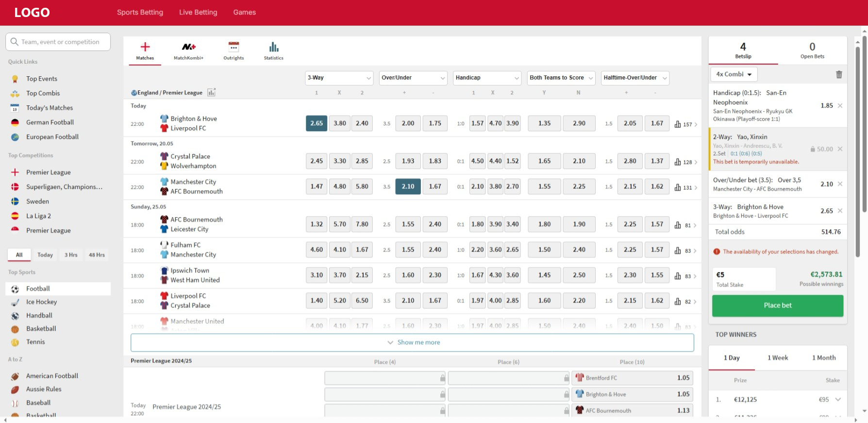This screenshot has height=423, width=868.
Task: Click the American Football icon
Action: (15, 376)
